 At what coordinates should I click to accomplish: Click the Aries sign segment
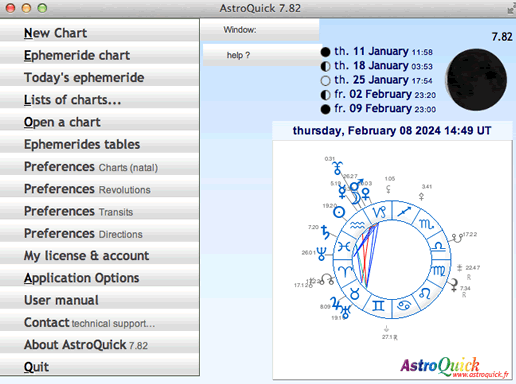click(x=345, y=271)
